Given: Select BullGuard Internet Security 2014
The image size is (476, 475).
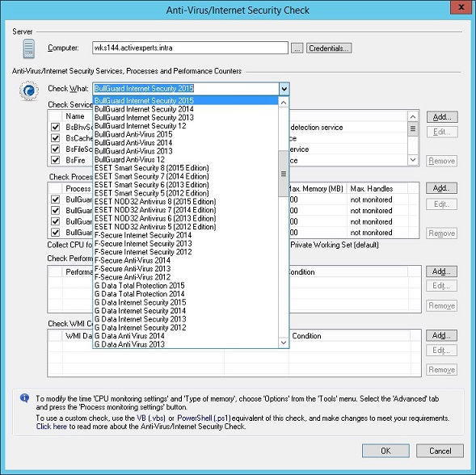Looking at the screenshot, I should pyautogui.click(x=186, y=109).
